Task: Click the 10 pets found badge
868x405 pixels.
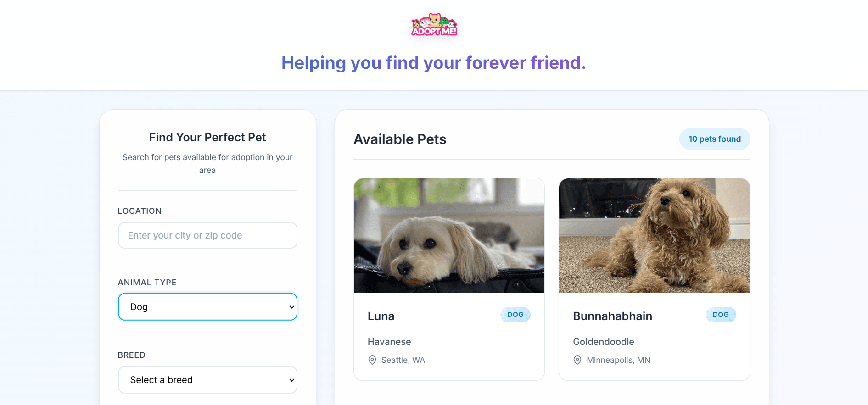Action: (714, 139)
